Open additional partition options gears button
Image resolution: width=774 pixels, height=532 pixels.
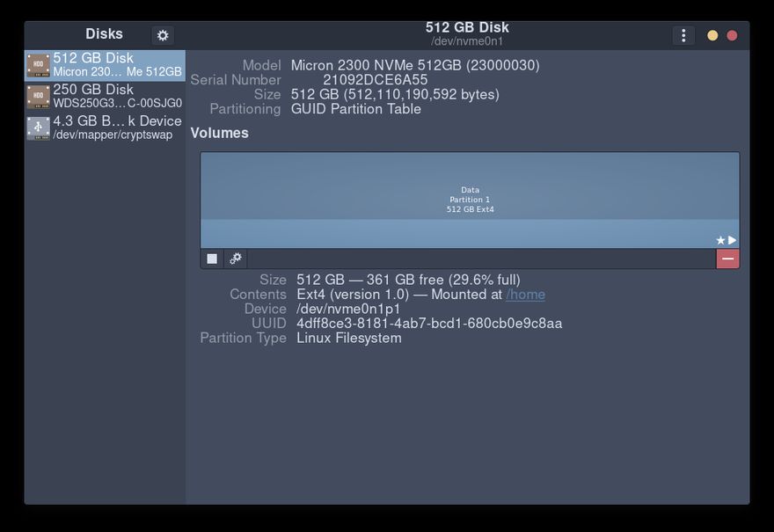pyautogui.click(x=236, y=259)
